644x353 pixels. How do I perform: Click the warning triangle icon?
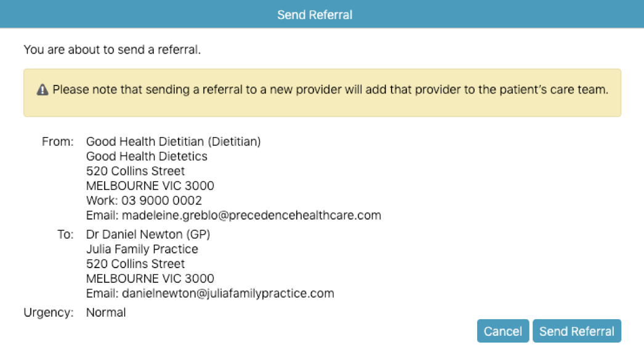click(x=42, y=90)
